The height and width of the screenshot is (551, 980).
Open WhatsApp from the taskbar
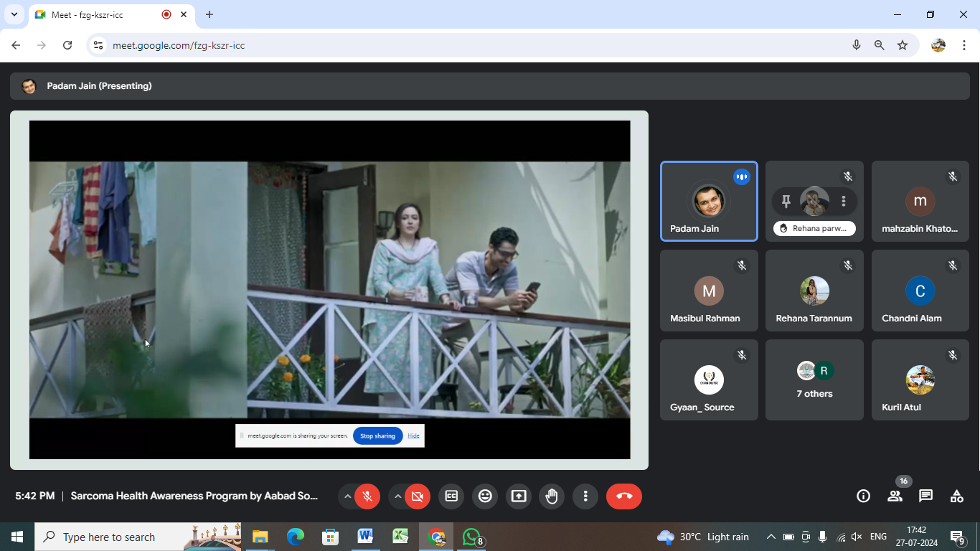coord(472,537)
